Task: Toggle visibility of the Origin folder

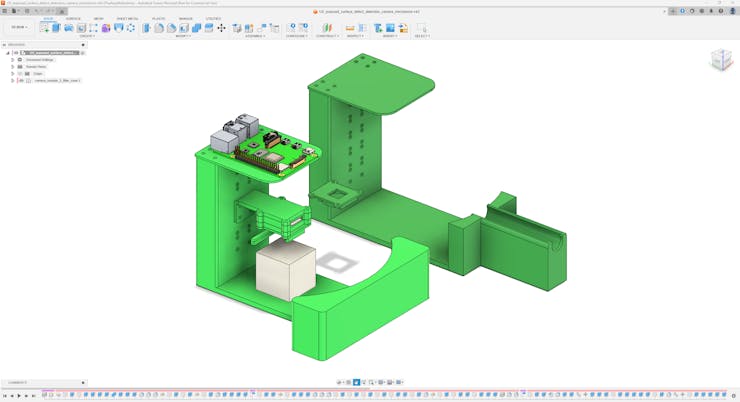Action: click(x=20, y=74)
